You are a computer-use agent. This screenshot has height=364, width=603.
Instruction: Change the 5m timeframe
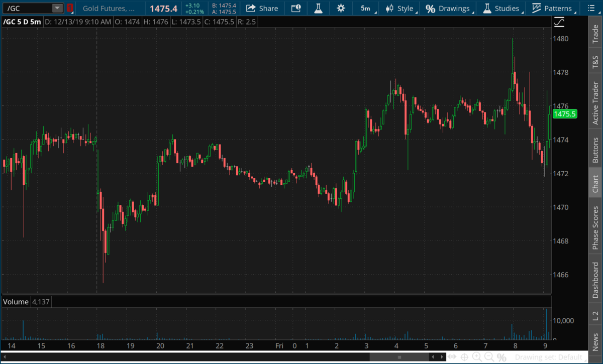click(365, 8)
